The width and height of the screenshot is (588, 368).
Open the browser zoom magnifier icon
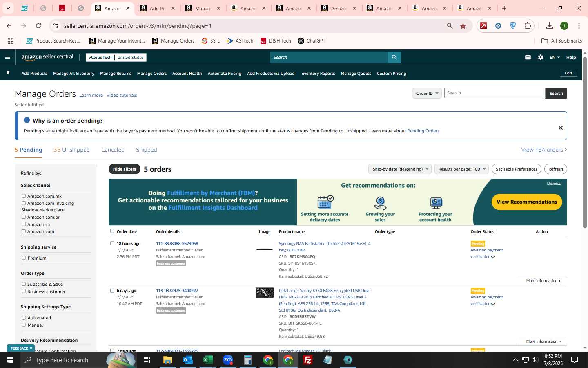[450, 26]
